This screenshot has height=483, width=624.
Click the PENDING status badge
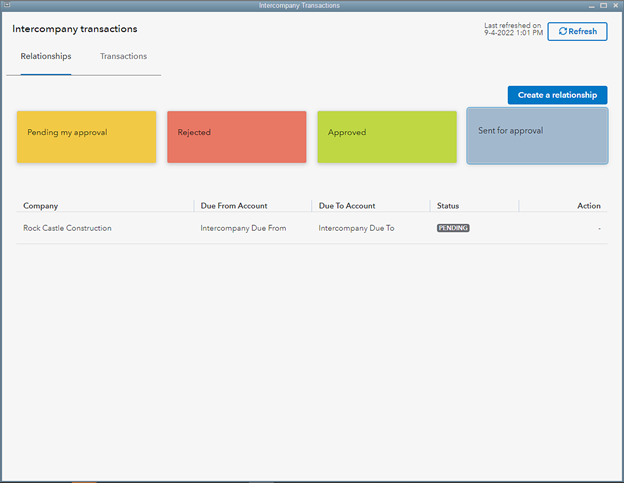[453, 228]
